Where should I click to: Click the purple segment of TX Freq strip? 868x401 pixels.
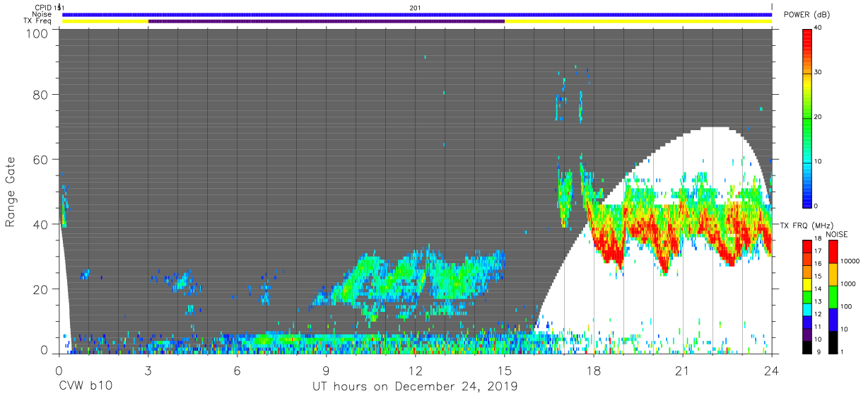(x=326, y=21)
